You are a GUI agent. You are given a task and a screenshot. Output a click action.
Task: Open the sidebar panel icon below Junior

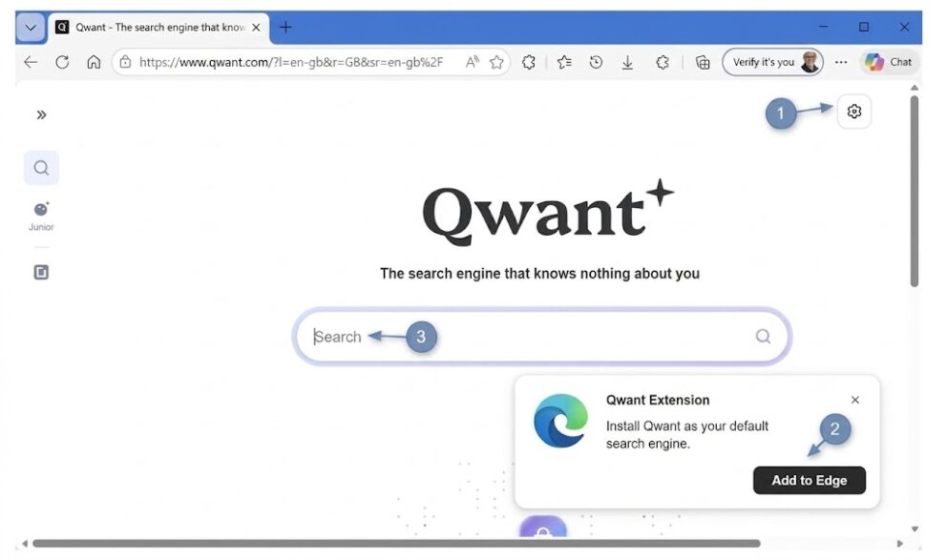(x=41, y=272)
